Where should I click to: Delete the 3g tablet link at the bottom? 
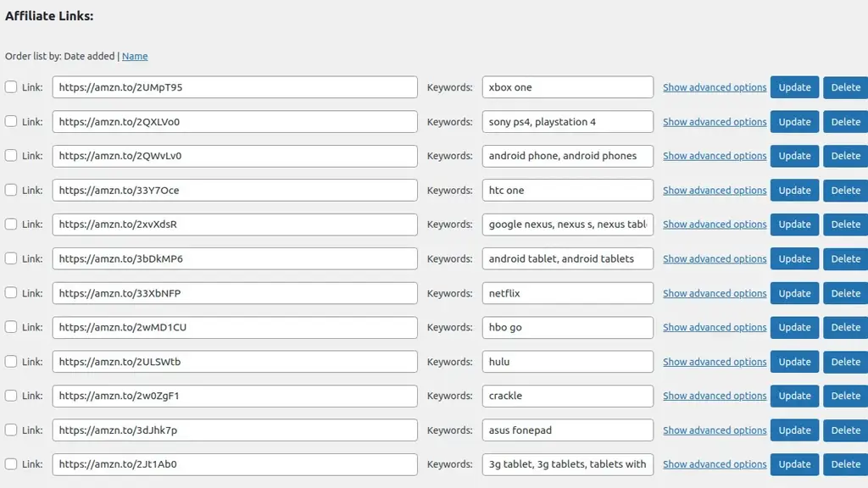(x=845, y=464)
